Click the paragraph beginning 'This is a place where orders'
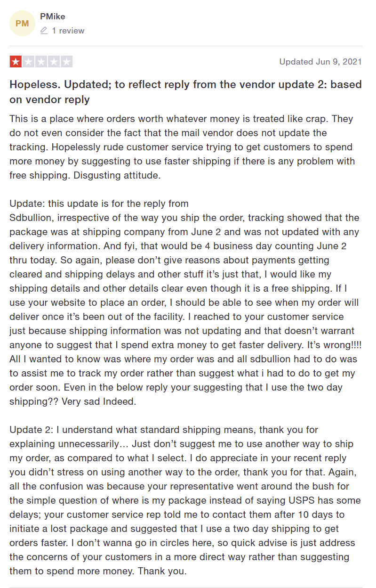The width and height of the screenshot is (376, 588). [x=184, y=147]
